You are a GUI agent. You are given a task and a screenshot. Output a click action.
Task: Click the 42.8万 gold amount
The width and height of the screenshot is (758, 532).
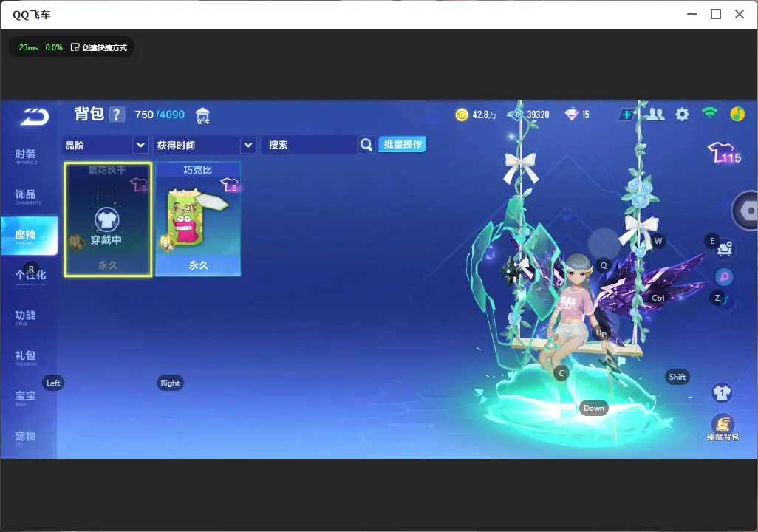pos(485,115)
